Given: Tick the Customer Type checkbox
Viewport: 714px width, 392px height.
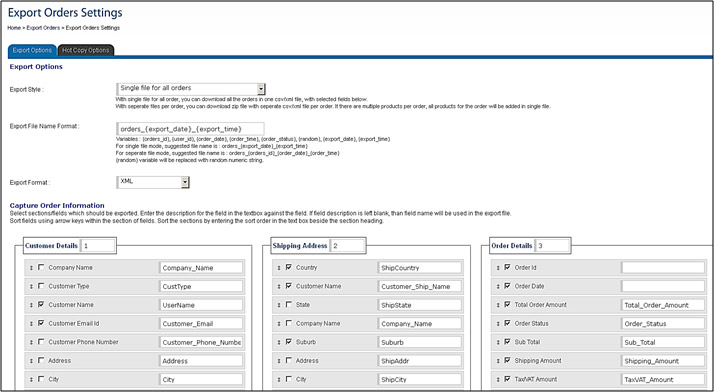Looking at the screenshot, I should (x=41, y=286).
